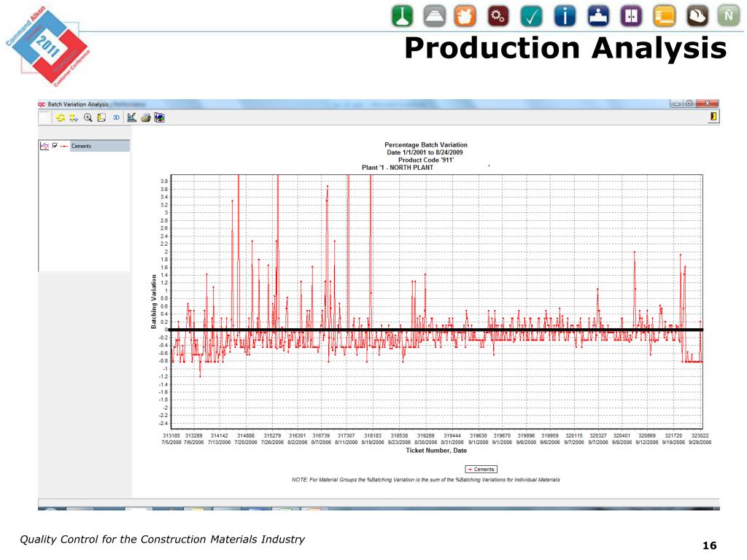Click the printer icon to print chart
Screen dimensions: 747x560
point(145,117)
